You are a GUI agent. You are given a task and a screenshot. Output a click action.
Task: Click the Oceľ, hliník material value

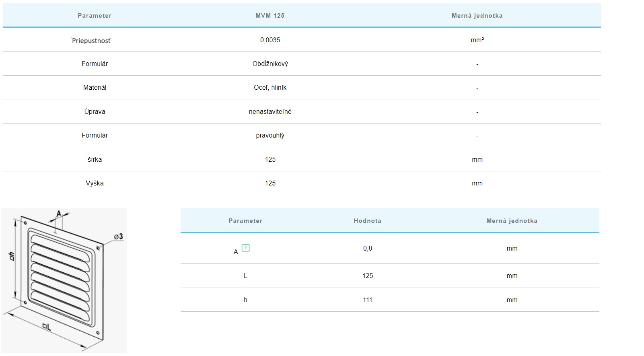coord(270,87)
